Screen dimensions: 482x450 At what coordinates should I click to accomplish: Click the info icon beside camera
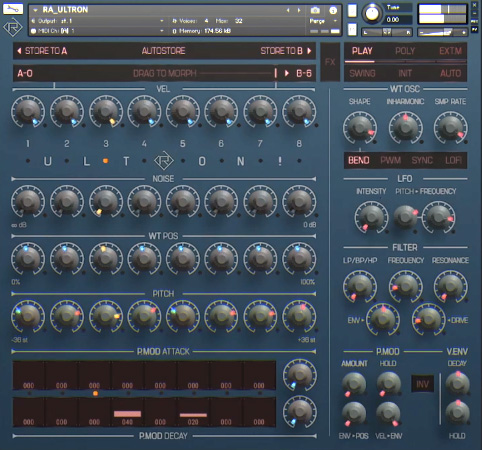(x=333, y=10)
